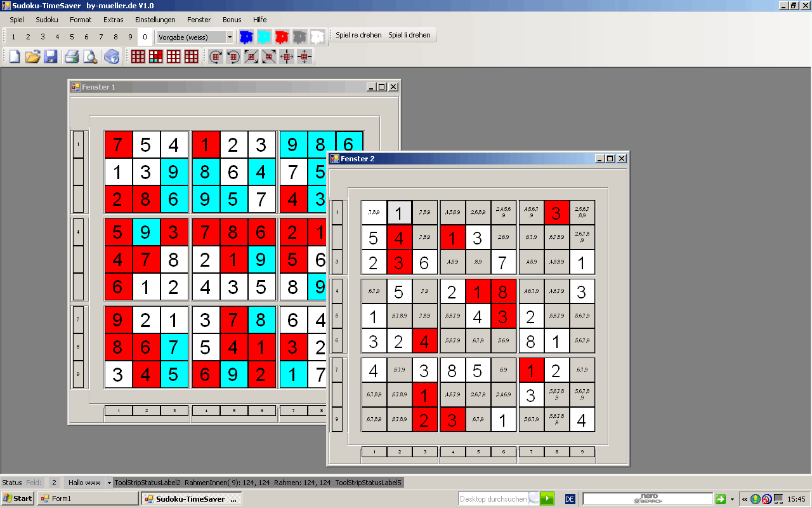
Task: Open the Einstellungen menu
Action: point(155,20)
